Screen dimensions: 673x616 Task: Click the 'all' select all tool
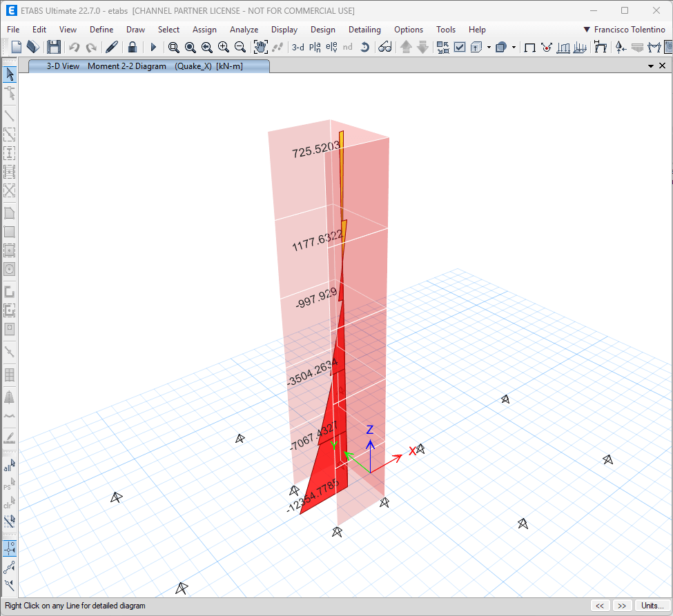(x=10, y=465)
